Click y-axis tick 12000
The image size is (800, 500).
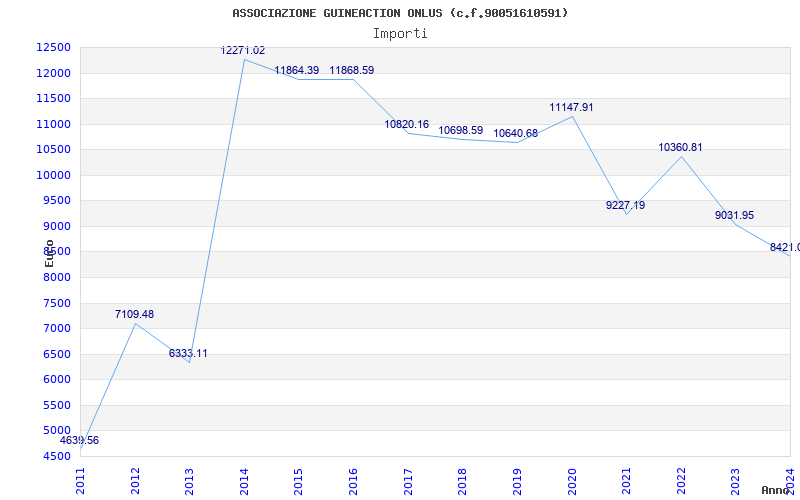pos(54,73)
